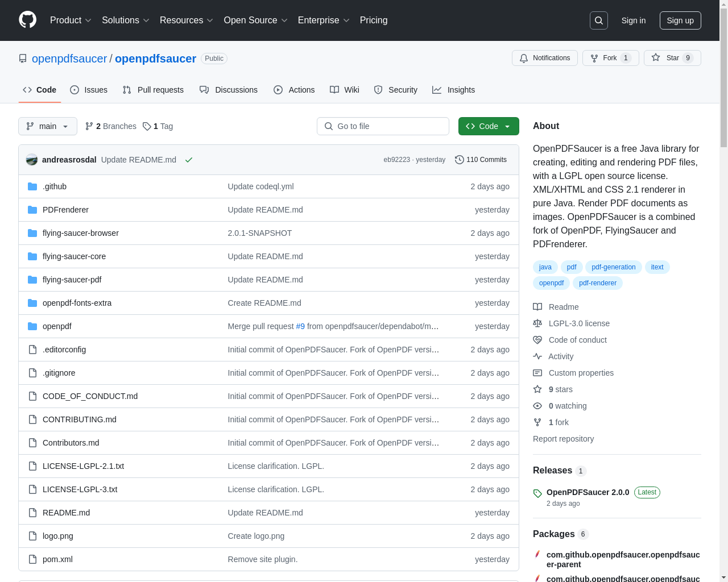
Task: Focus the Go to file search field
Action: click(383, 126)
